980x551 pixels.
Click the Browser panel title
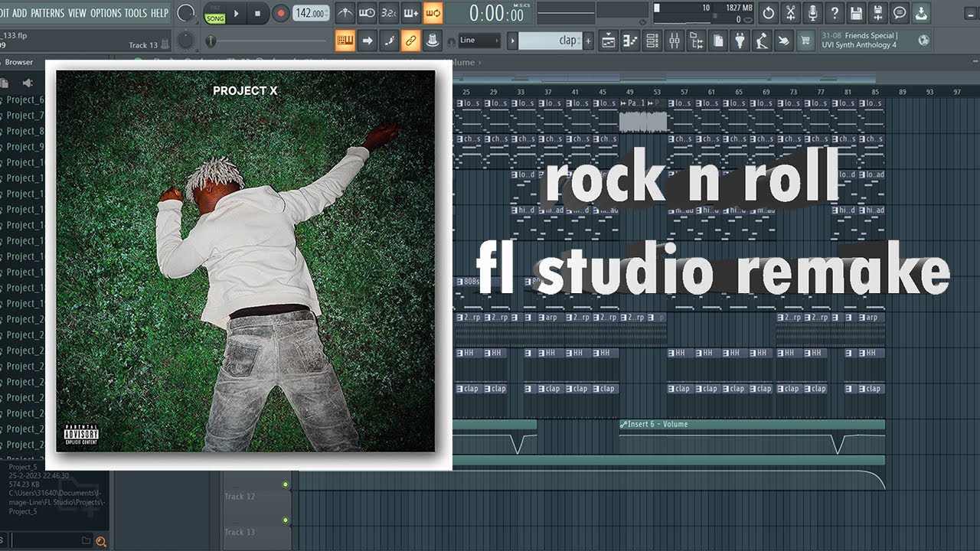coord(20,62)
